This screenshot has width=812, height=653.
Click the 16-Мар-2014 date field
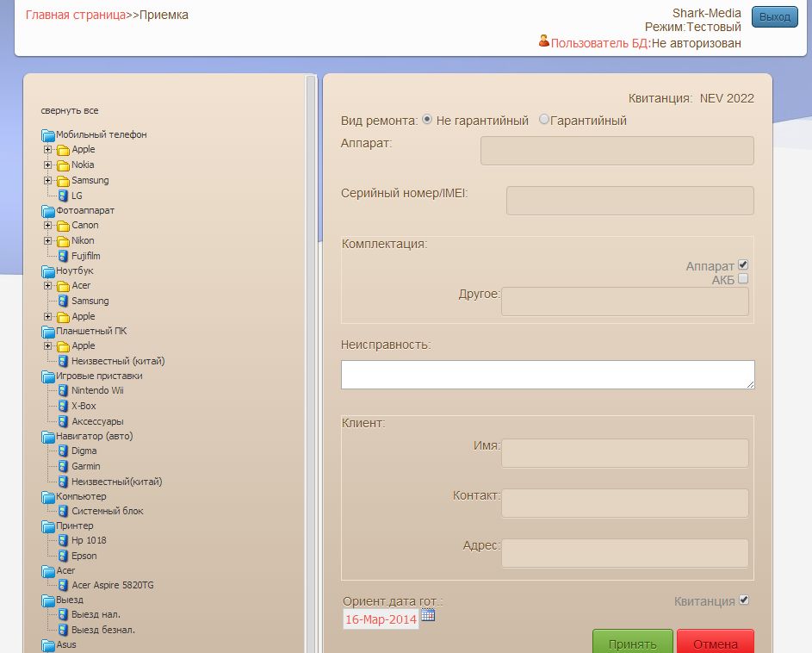(x=381, y=619)
